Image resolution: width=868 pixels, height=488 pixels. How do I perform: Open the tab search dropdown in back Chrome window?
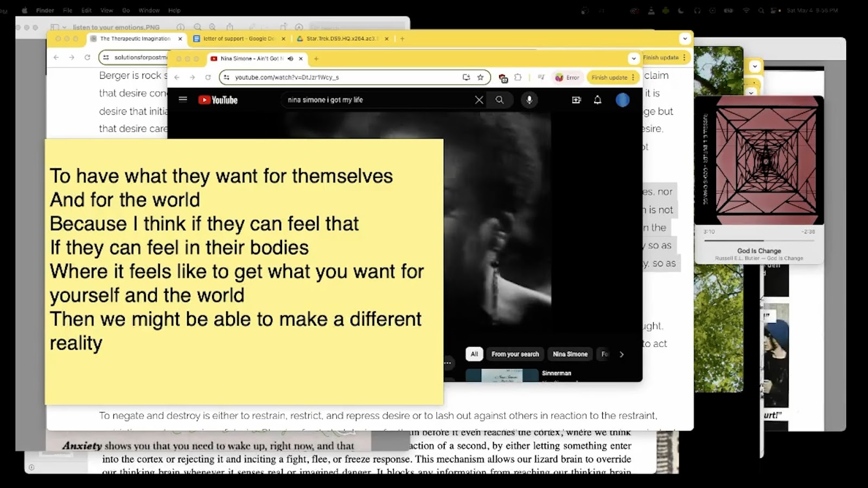point(685,38)
